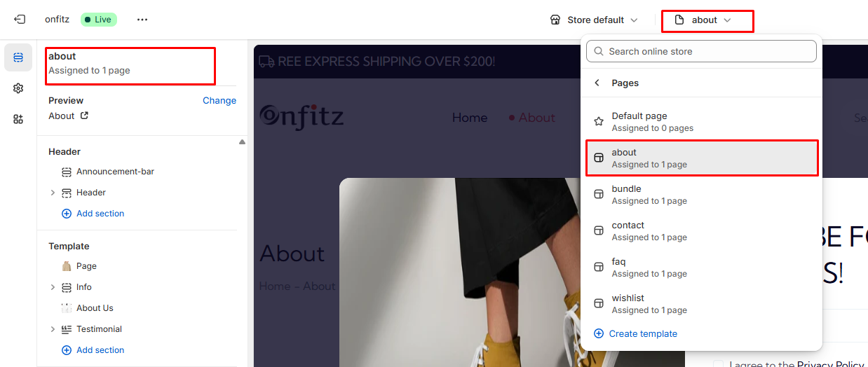Image resolution: width=868 pixels, height=367 pixels.
Task: Click the store icon beside Store default
Action: (555, 20)
